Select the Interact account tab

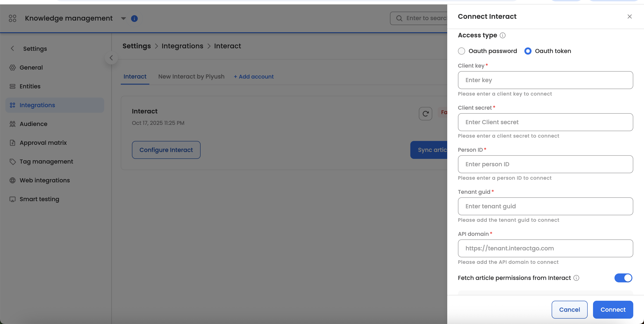(x=135, y=77)
